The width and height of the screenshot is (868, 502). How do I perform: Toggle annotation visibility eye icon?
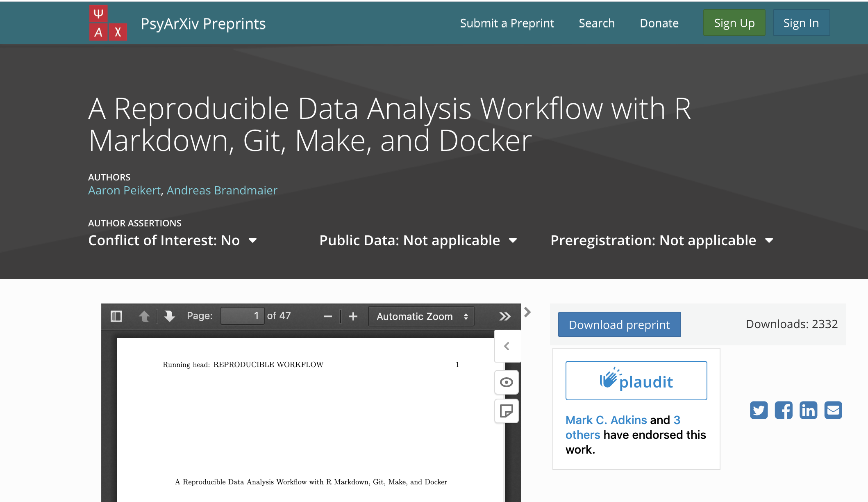507,382
